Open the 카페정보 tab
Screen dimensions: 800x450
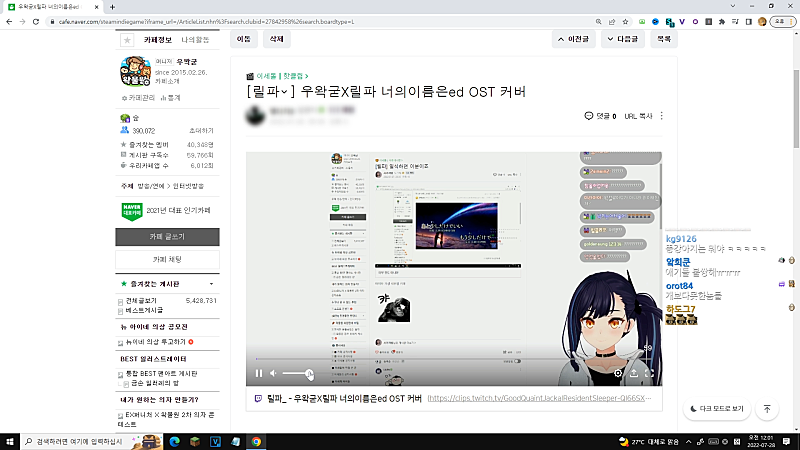point(158,40)
